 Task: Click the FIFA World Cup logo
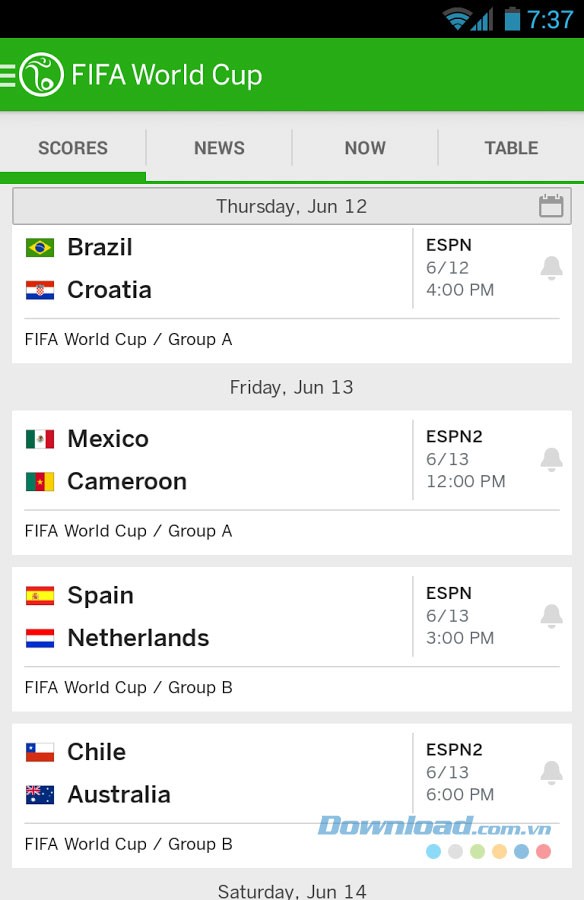[43, 74]
